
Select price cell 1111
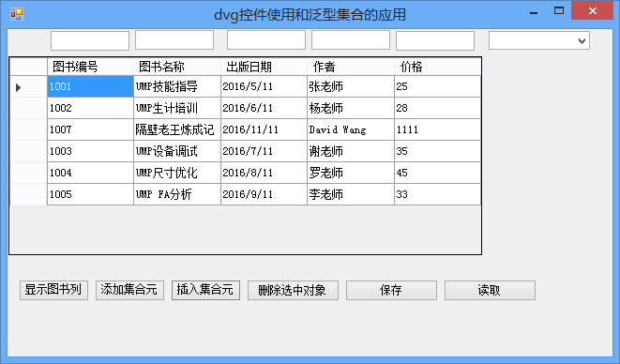coord(438,129)
